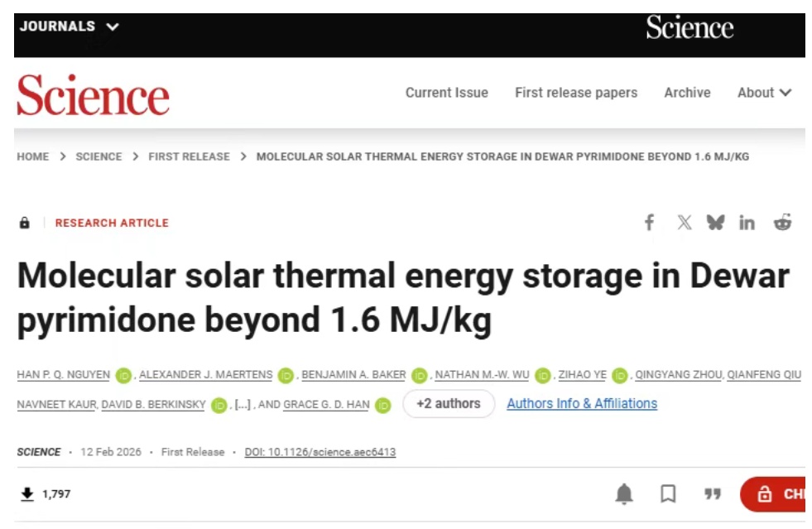Screen dimensions: 812x529
Task: Click the download count icon
Action: [27, 494]
